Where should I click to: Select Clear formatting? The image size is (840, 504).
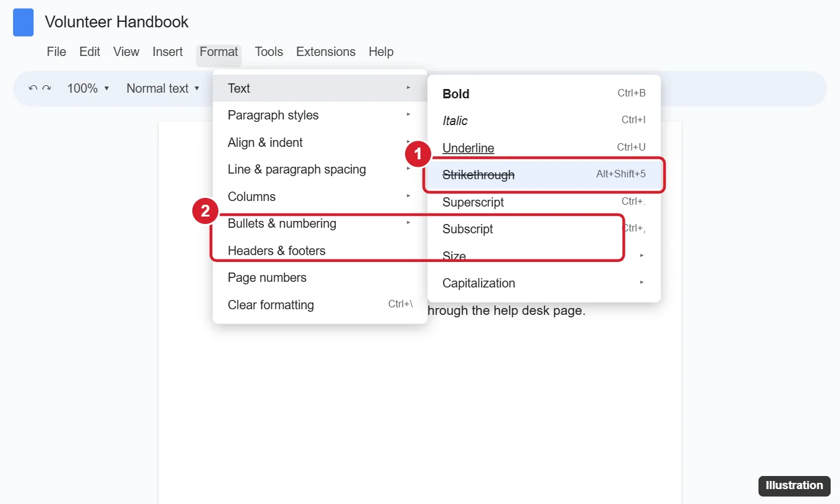[x=320, y=305]
